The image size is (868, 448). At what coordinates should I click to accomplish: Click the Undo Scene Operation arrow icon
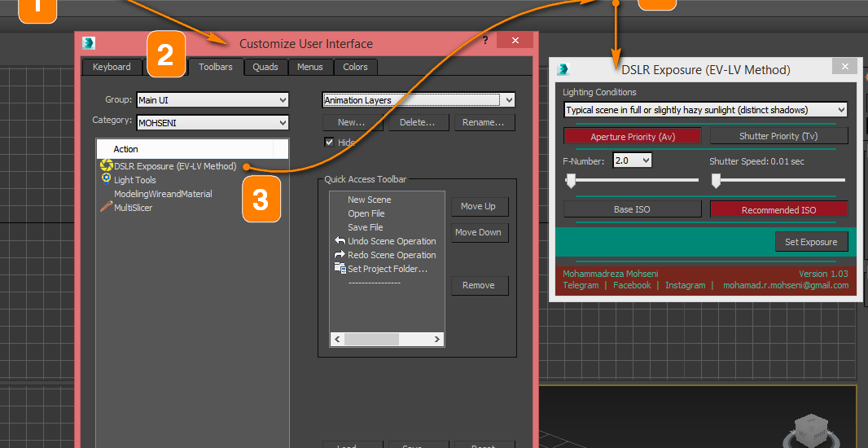pyautogui.click(x=340, y=241)
